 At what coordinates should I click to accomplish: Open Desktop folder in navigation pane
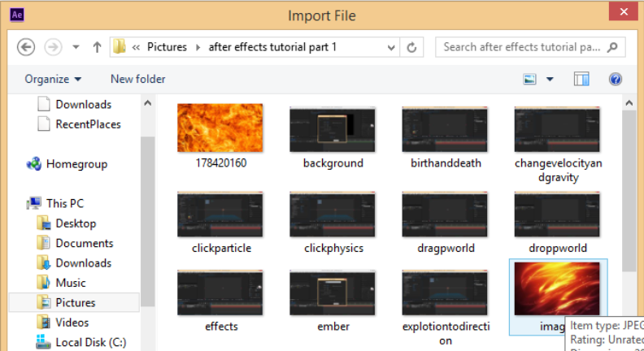point(76,223)
